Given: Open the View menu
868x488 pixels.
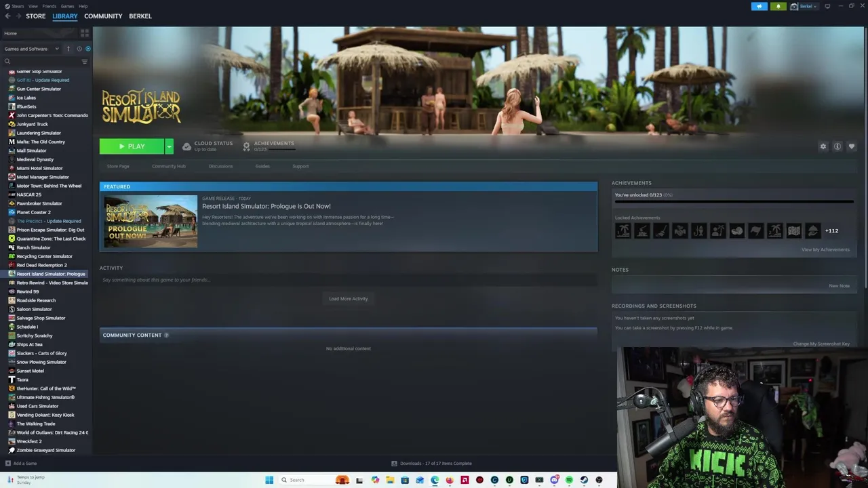Looking at the screenshot, I should pos(33,6).
